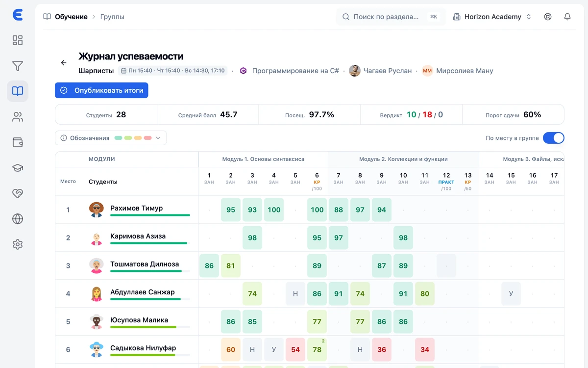Click Каримова Азиза's avatar
The image size is (588, 368).
[97, 237]
